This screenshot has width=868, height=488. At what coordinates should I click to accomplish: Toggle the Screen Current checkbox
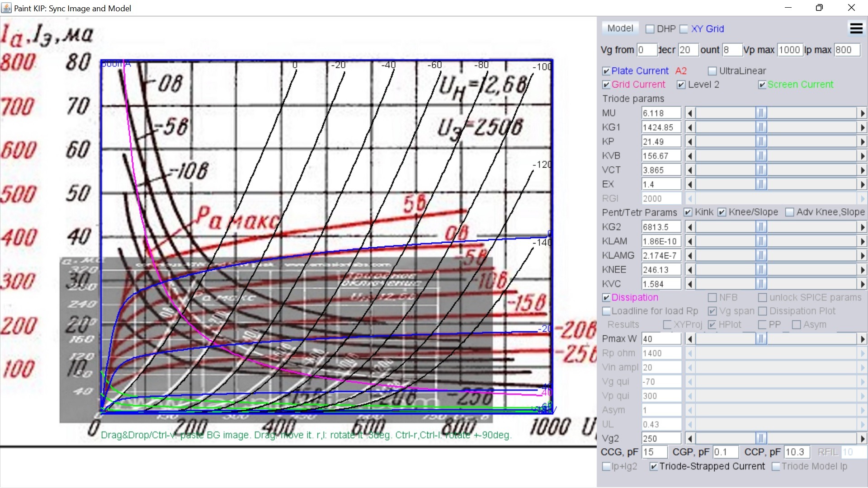762,84
